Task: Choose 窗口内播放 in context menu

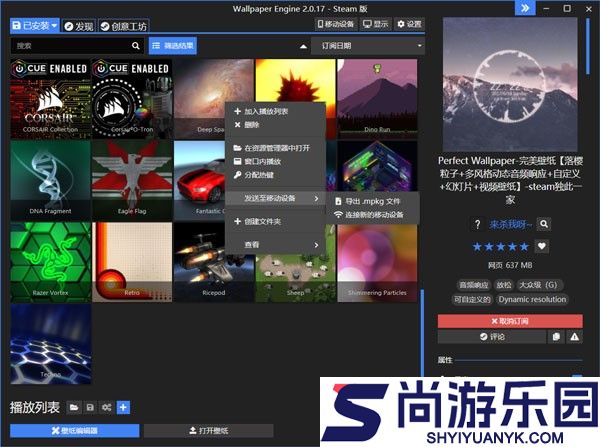Action: pyautogui.click(x=275, y=162)
